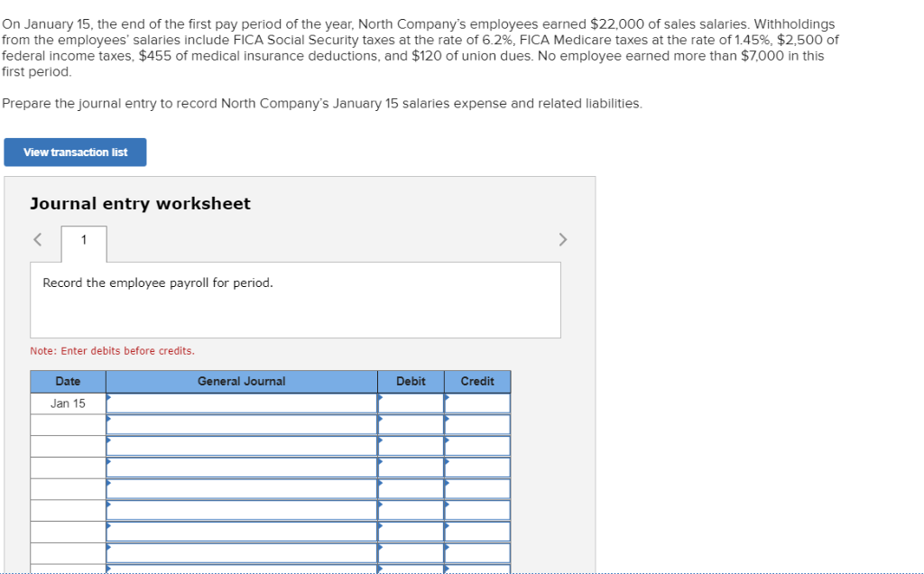Select Debit cell in the third row
This screenshot has height=574, width=924.
pyautogui.click(x=411, y=446)
